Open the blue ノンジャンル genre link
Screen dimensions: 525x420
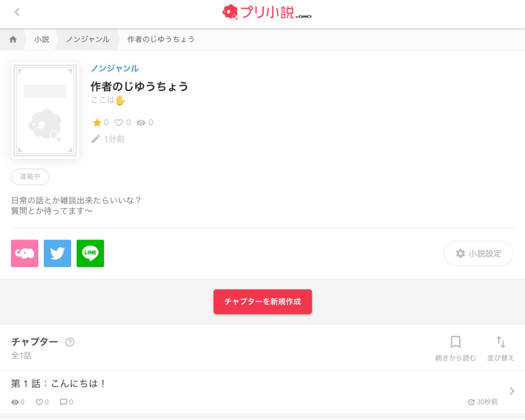[115, 68]
